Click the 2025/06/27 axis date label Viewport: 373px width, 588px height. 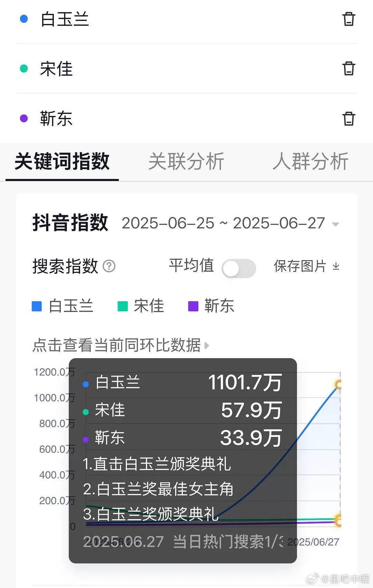pos(313,542)
